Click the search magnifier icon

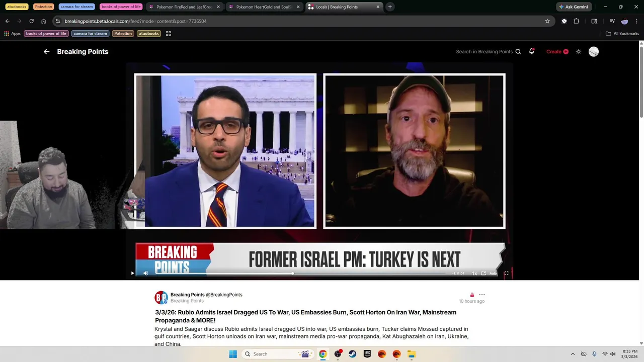pyautogui.click(x=518, y=51)
